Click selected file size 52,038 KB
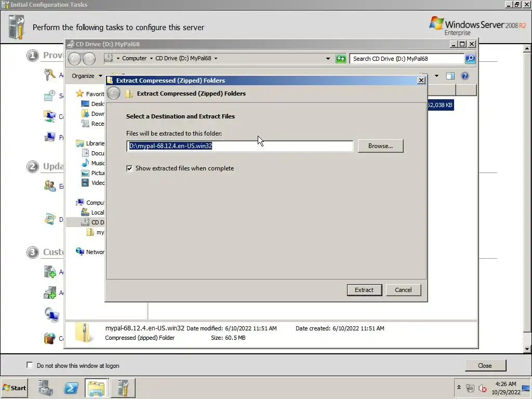This screenshot has height=399, width=532. pyautogui.click(x=441, y=105)
